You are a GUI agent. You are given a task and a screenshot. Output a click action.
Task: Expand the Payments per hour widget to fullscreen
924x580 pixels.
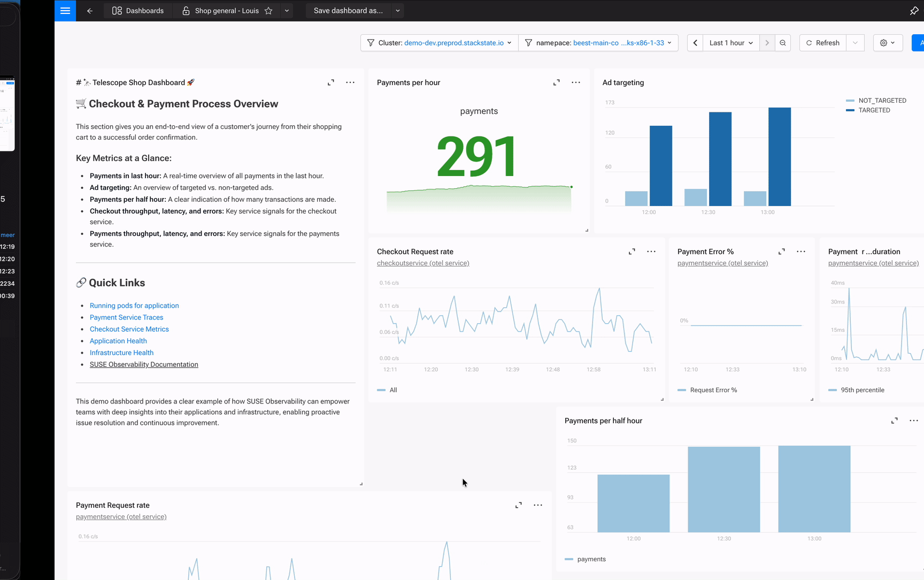click(x=556, y=82)
